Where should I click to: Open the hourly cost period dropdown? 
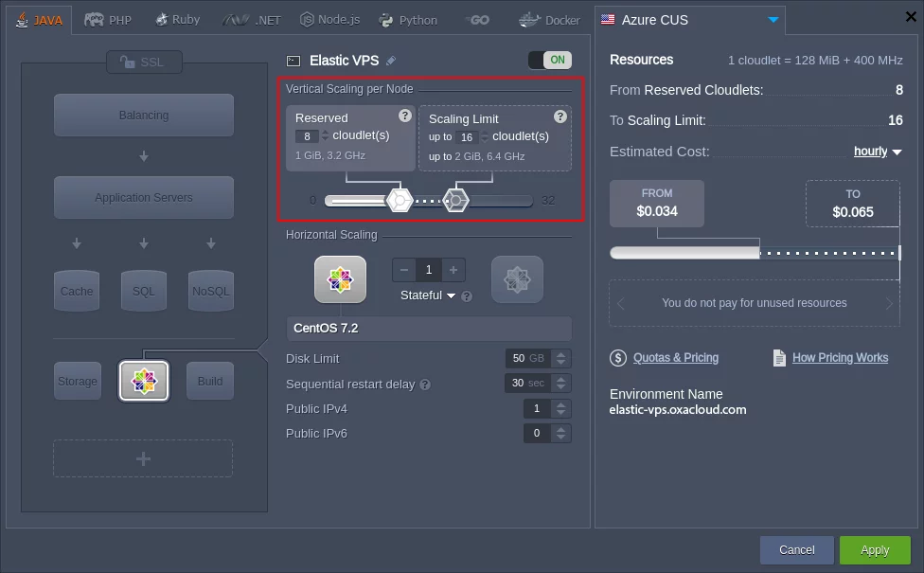point(878,152)
